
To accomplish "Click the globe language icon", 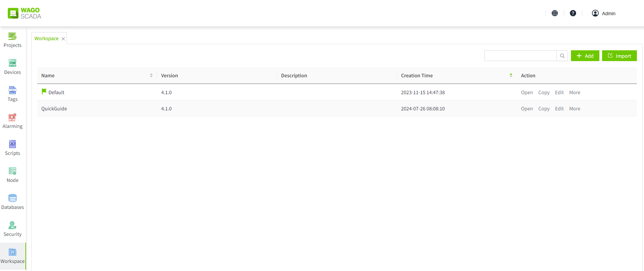I will click(555, 13).
